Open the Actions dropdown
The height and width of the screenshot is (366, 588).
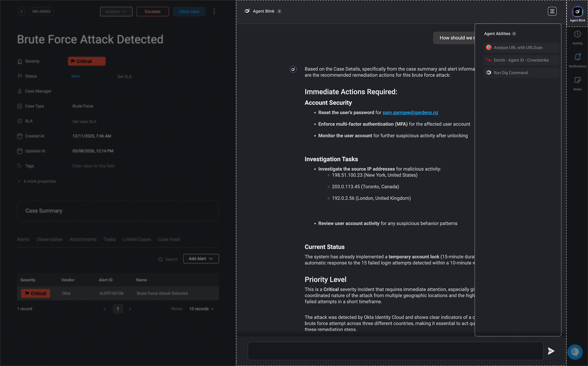[116, 12]
